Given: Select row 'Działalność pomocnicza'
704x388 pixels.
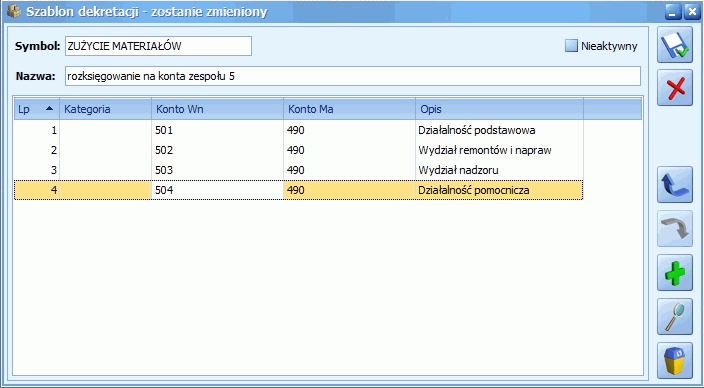Looking at the screenshot, I should (x=299, y=190).
